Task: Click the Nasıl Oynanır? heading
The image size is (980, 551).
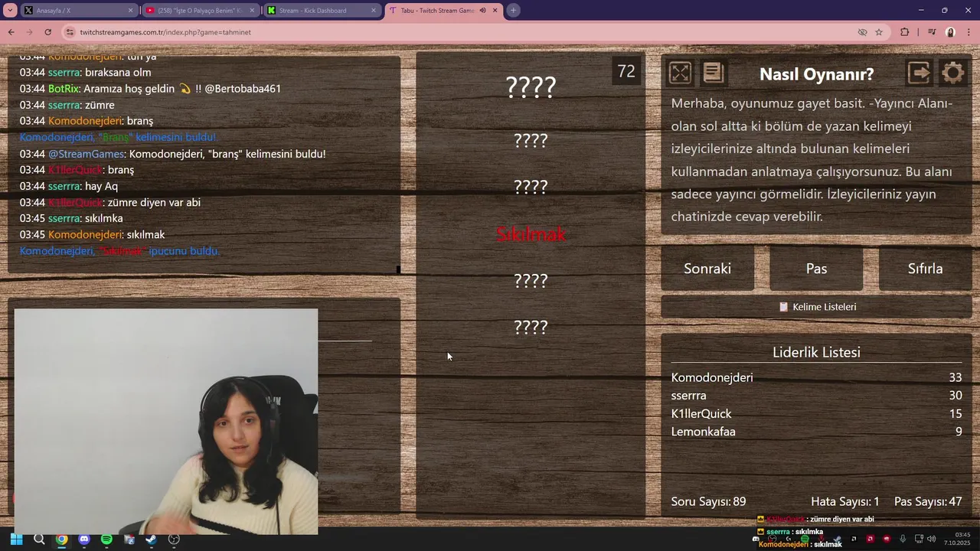Action: click(x=816, y=74)
